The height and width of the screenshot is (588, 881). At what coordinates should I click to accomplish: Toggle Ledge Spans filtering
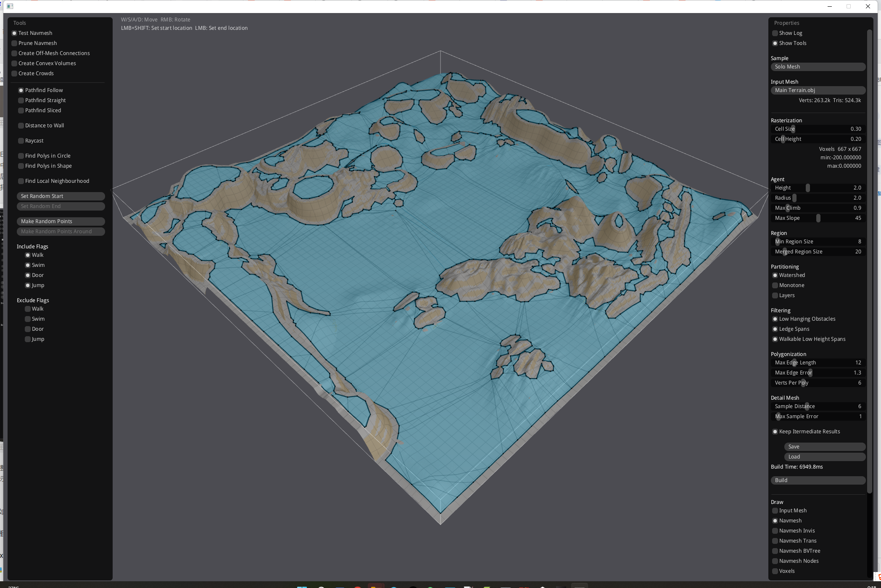click(x=775, y=329)
